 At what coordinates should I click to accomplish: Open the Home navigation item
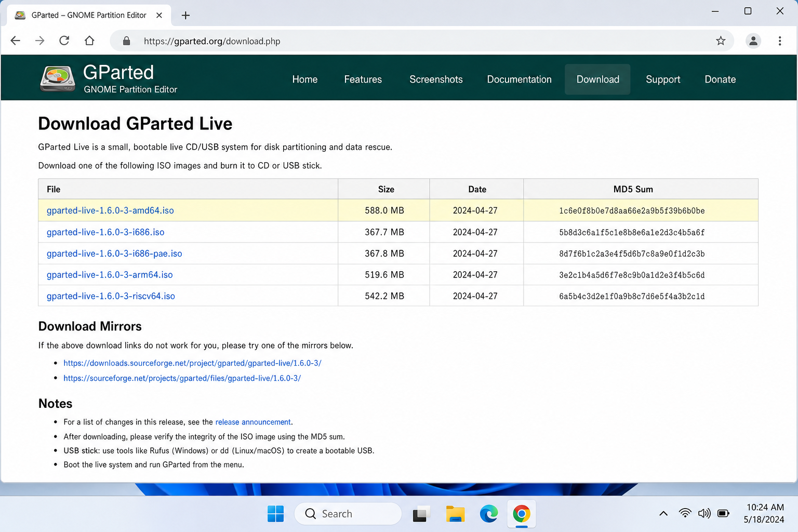[x=305, y=79]
